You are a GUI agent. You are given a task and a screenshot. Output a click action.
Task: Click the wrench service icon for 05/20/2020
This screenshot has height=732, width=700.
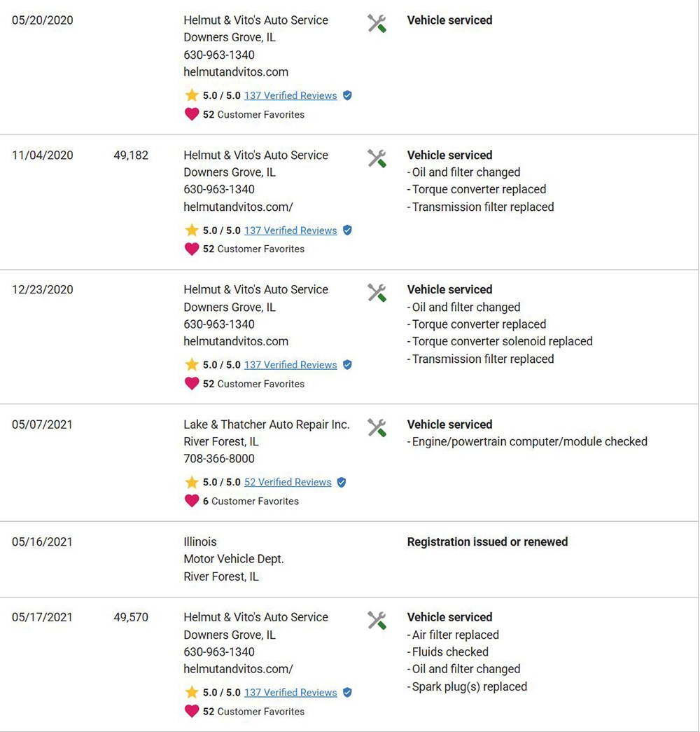coord(377,23)
